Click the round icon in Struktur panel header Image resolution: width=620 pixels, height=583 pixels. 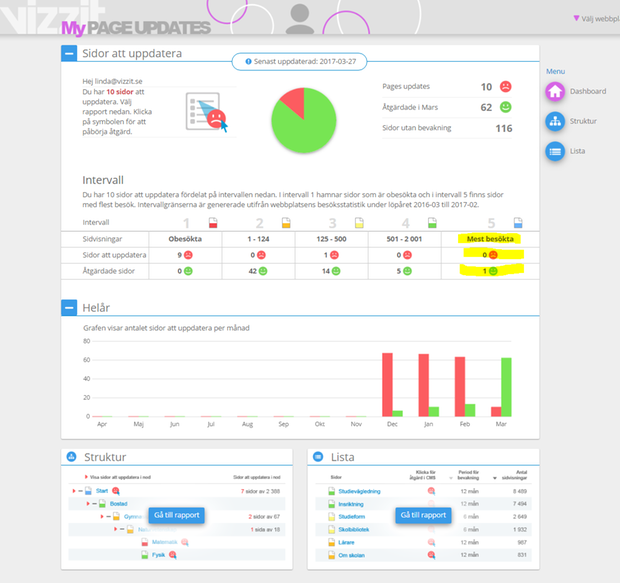pos(72,457)
